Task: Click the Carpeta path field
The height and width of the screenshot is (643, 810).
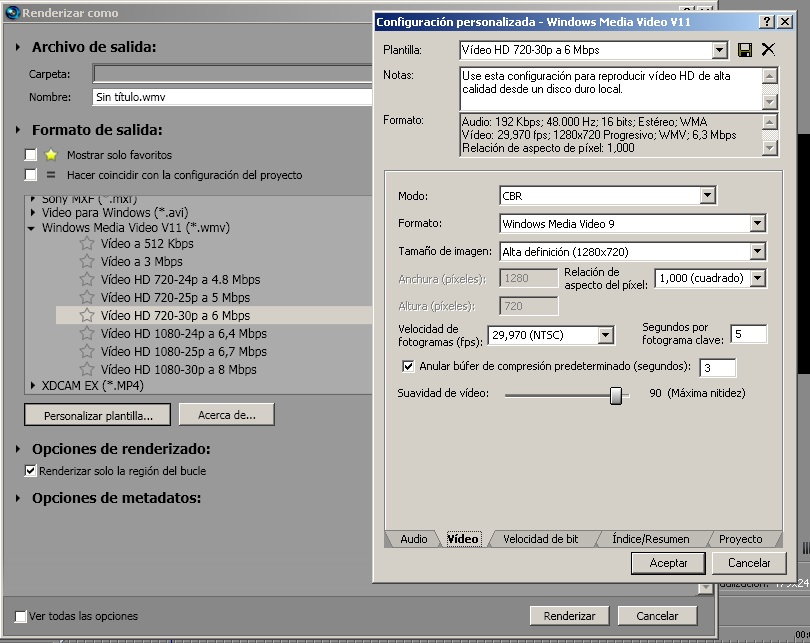Action: click(232, 74)
